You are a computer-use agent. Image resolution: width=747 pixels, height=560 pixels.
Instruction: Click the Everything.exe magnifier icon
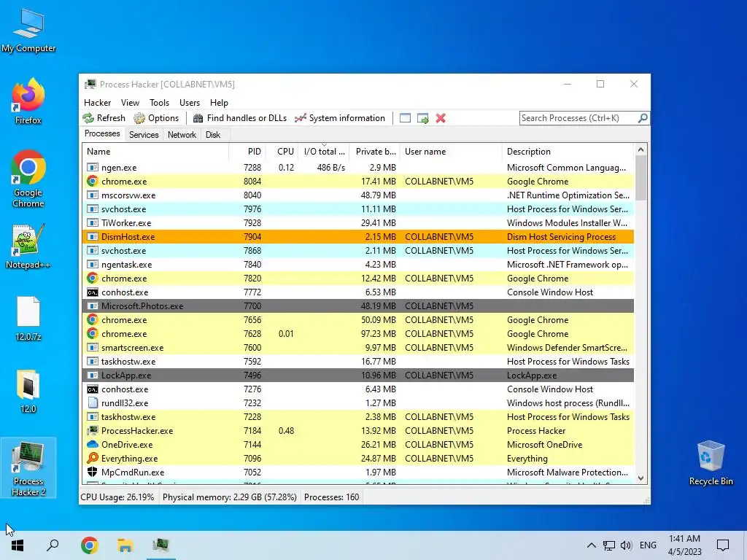93,458
